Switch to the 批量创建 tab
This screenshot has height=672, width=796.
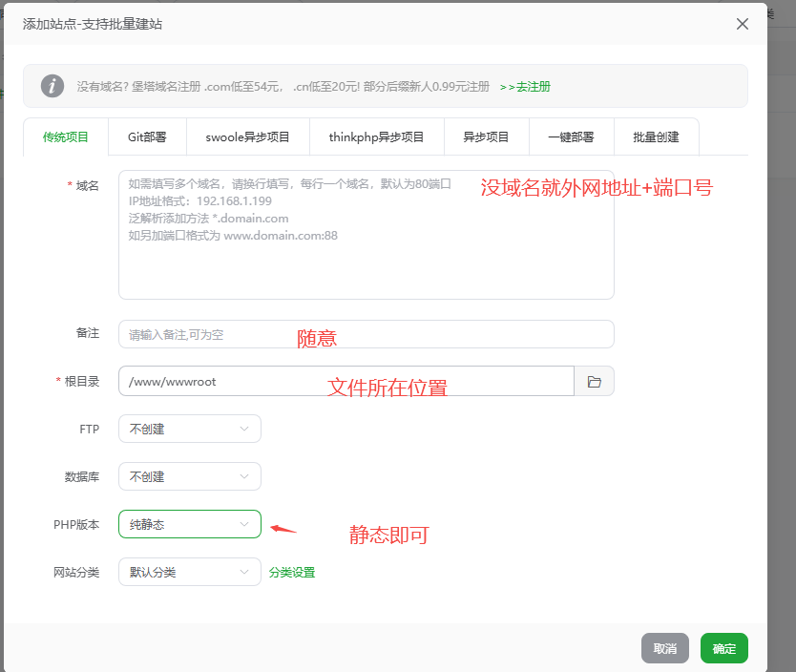point(656,137)
